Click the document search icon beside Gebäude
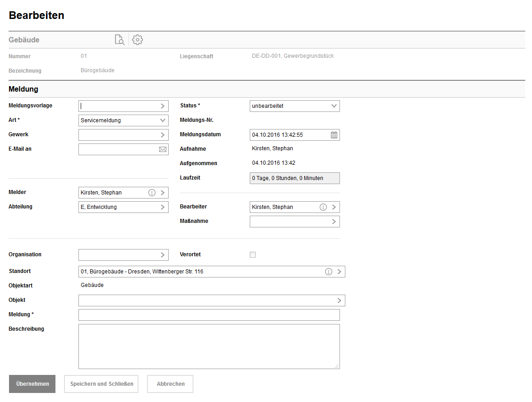The image size is (532, 402). click(x=119, y=40)
